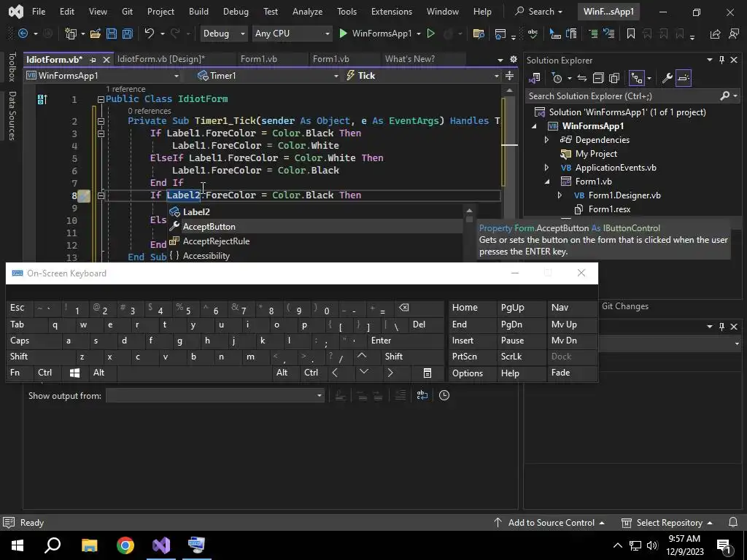Open notifications bell in the status bar
This screenshot has height=560, width=747.
pos(733,522)
